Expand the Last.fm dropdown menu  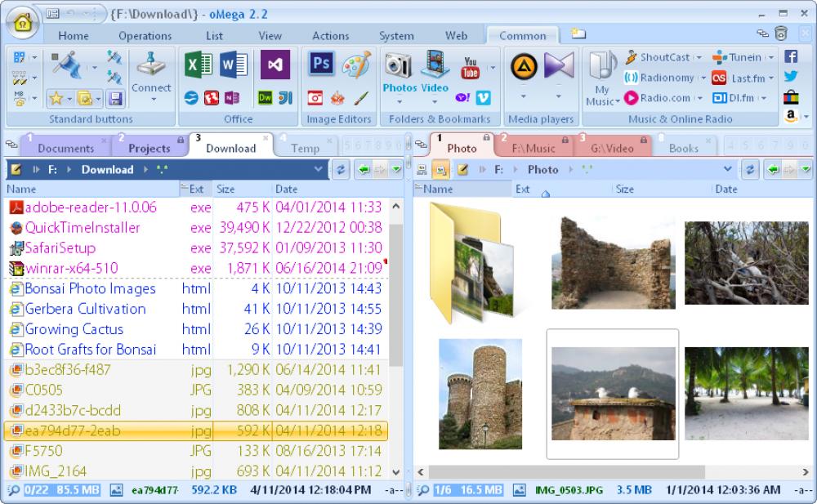[x=773, y=78]
